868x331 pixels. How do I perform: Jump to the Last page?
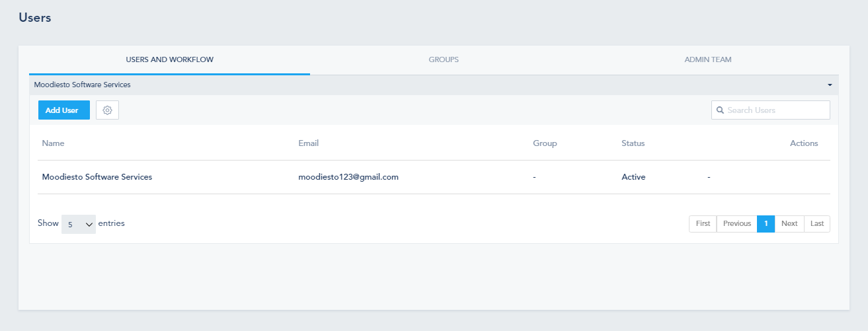817,223
